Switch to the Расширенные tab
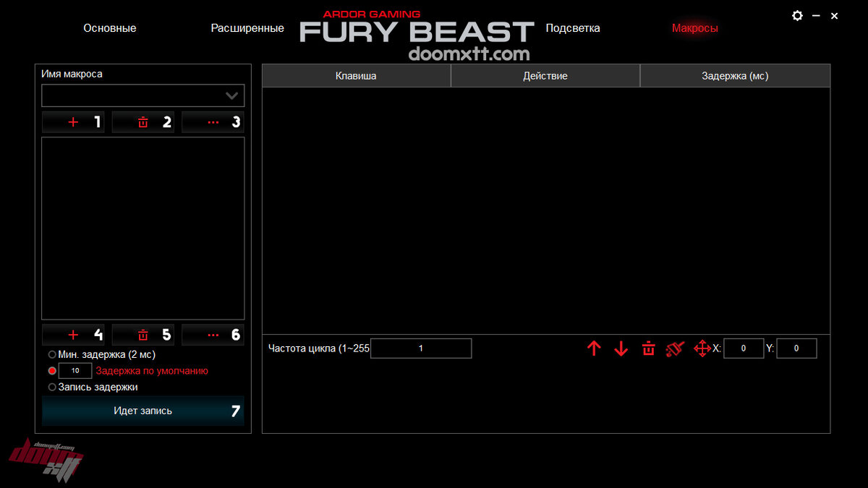868x488 pixels. pyautogui.click(x=247, y=28)
